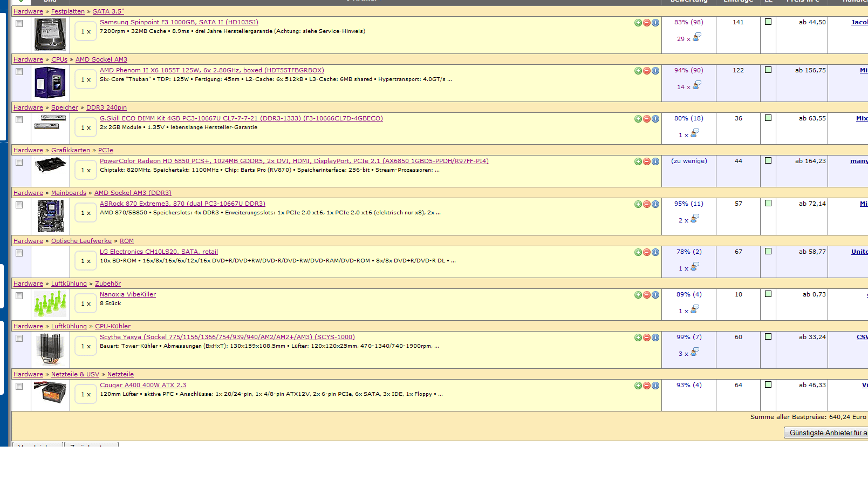This screenshot has width=868, height=486.
Task: Open the ASRock 870 Extreme3 product link
Action: (182, 204)
